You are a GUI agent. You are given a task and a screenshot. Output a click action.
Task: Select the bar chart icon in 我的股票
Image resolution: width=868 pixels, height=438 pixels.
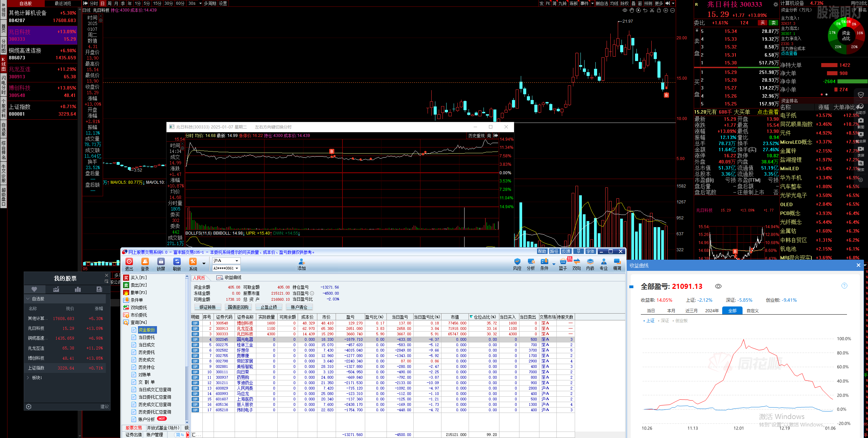[x=78, y=289]
